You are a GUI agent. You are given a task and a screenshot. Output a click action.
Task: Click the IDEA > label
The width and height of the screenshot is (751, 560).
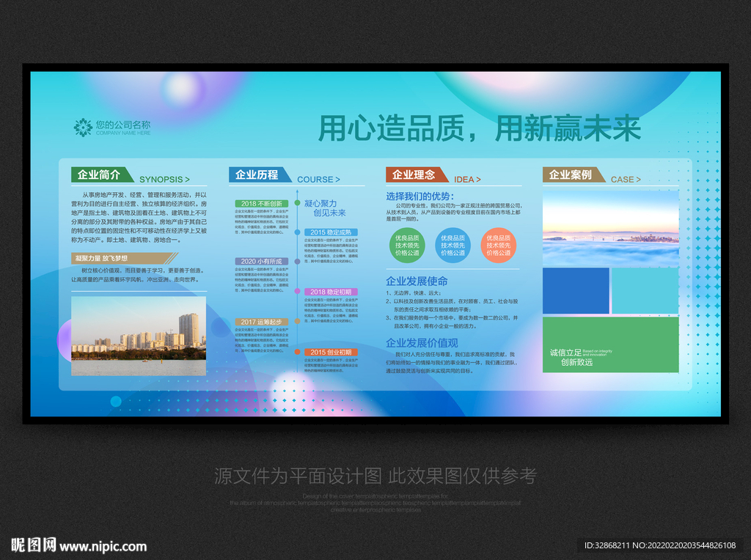pos(467,180)
